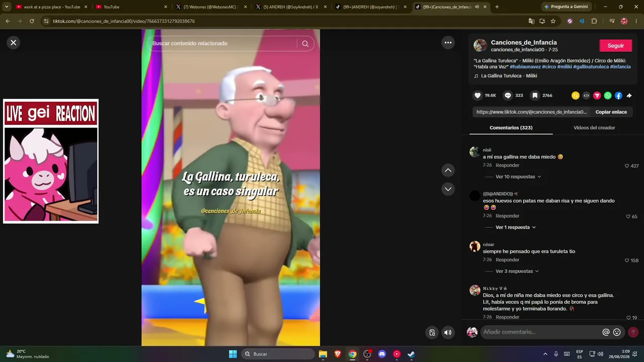Mute the TikTok video sound

[x=448, y=332]
